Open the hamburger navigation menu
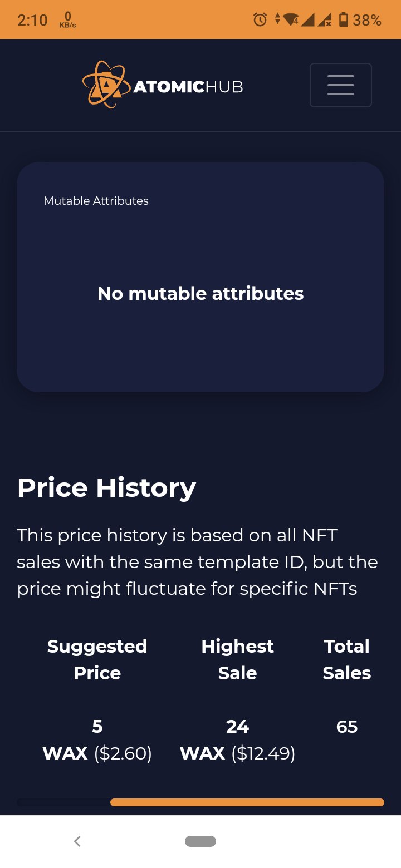The width and height of the screenshot is (401, 868). [x=340, y=85]
